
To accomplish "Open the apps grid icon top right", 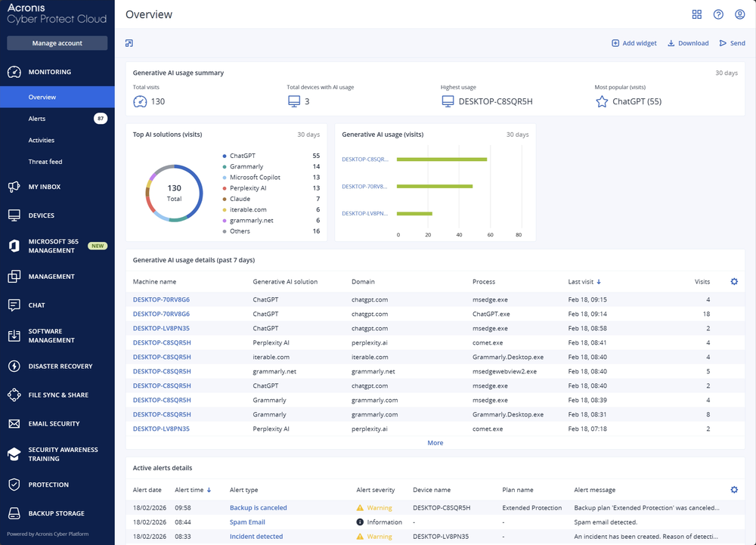I will (x=697, y=14).
